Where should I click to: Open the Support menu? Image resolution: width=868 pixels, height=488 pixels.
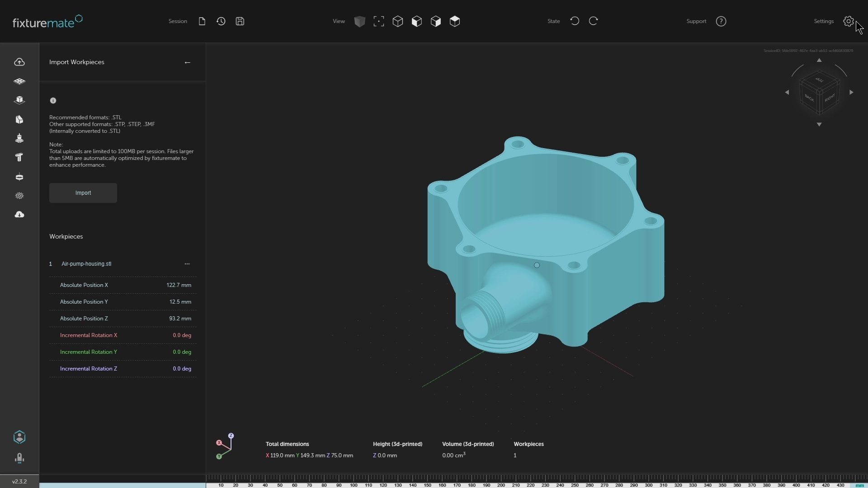(696, 21)
